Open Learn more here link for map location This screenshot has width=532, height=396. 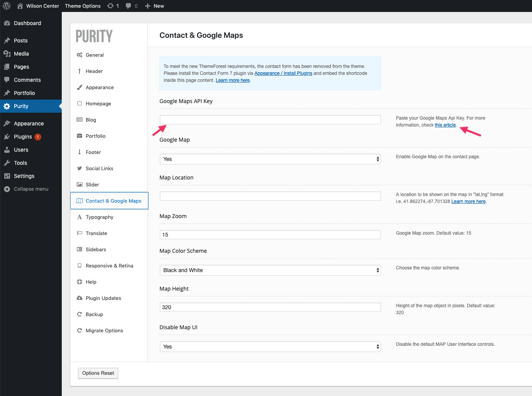[x=468, y=201]
